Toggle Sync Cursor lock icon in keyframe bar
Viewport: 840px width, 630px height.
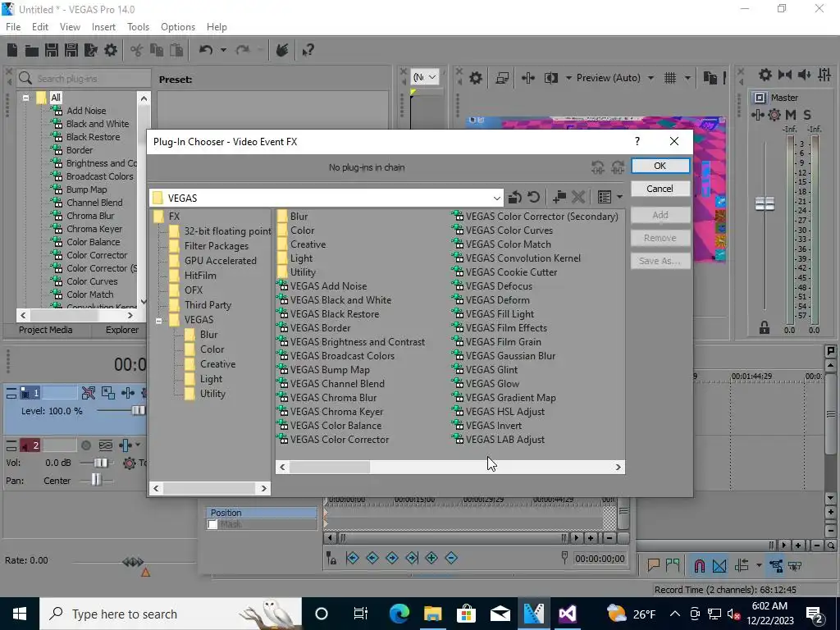click(x=331, y=558)
